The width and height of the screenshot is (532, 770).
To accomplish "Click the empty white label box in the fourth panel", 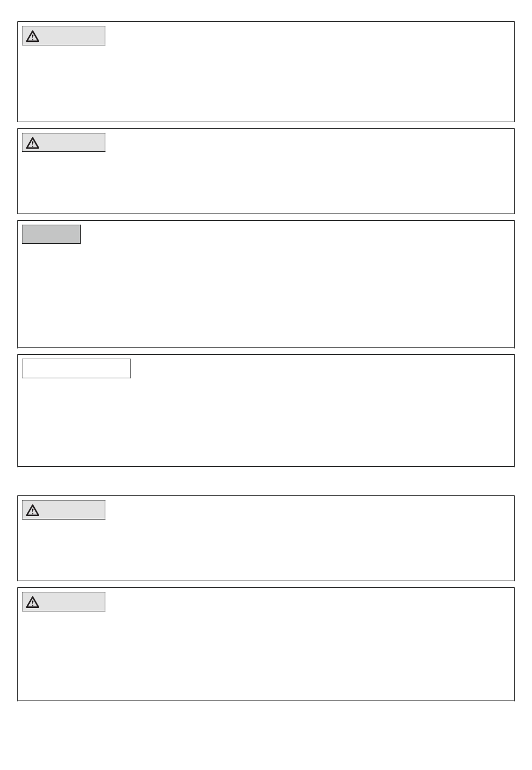I will point(76,368).
